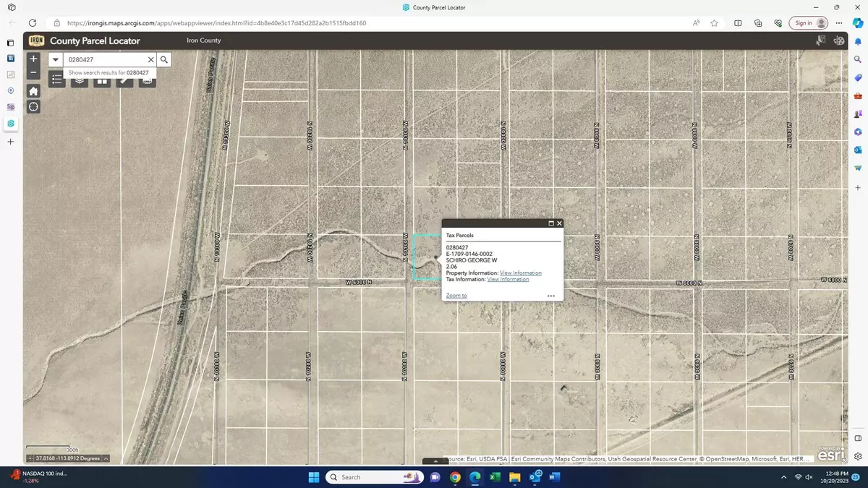The width and height of the screenshot is (868, 488).
Task: Expand the map attribution bar
Action: (435, 460)
